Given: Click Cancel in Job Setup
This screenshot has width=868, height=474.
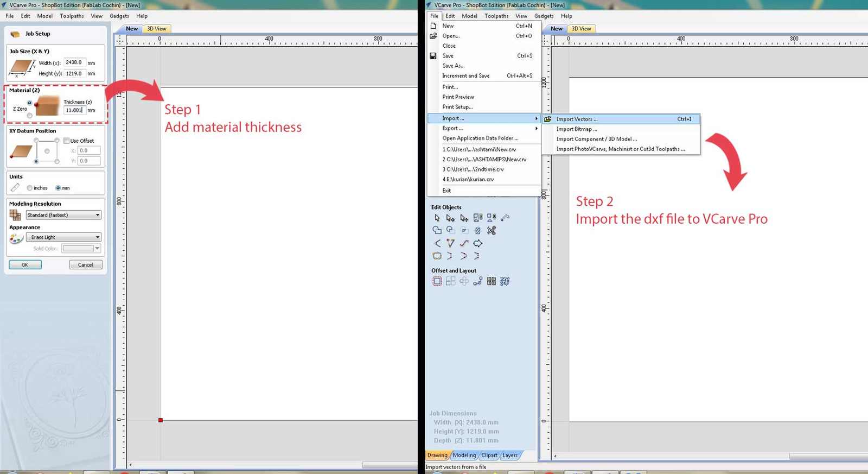Looking at the screenshot, I should 86,265.
